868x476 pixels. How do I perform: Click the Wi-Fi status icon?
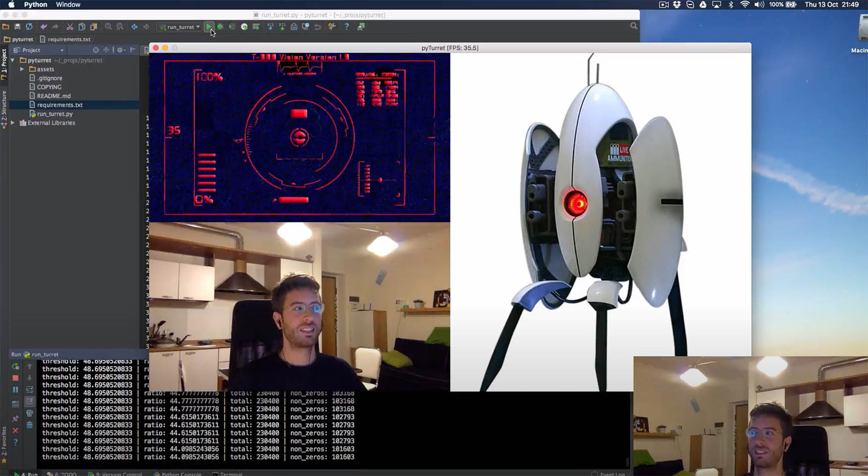click(744, 4)
